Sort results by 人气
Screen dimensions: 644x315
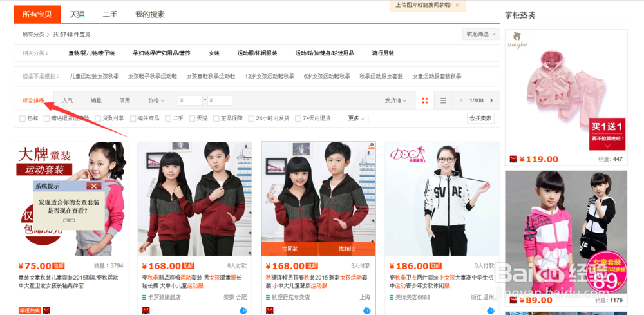[x=68, y=100]
